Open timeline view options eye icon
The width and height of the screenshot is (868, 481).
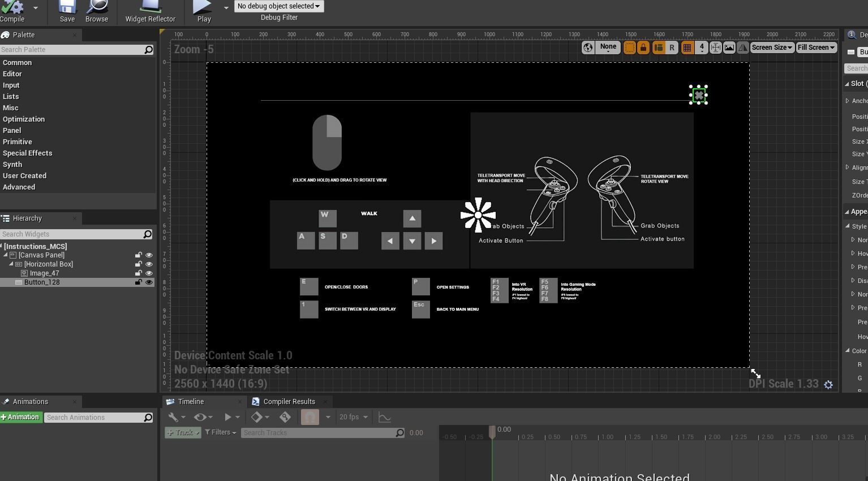(x=203, y=417)
